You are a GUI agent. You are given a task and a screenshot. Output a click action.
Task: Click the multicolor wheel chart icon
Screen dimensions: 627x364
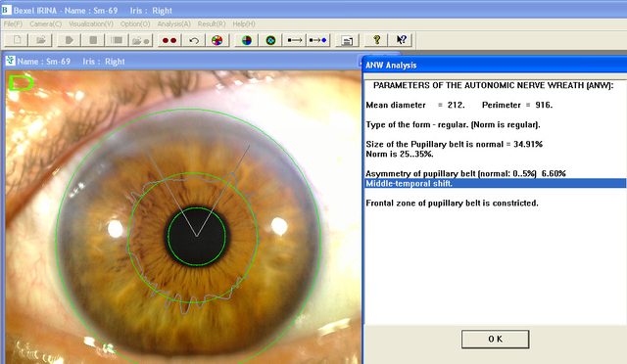217,40
